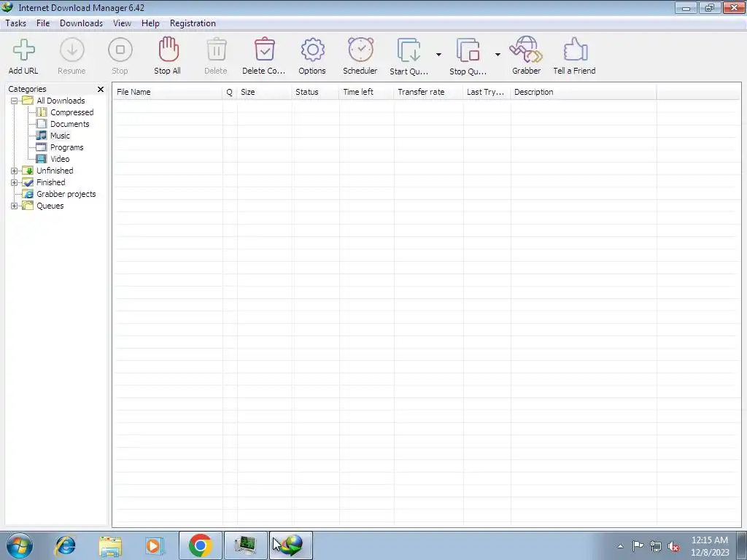Screen dimensions: 747x560
Task: Open Options gear icon
Action: [312, 50]
